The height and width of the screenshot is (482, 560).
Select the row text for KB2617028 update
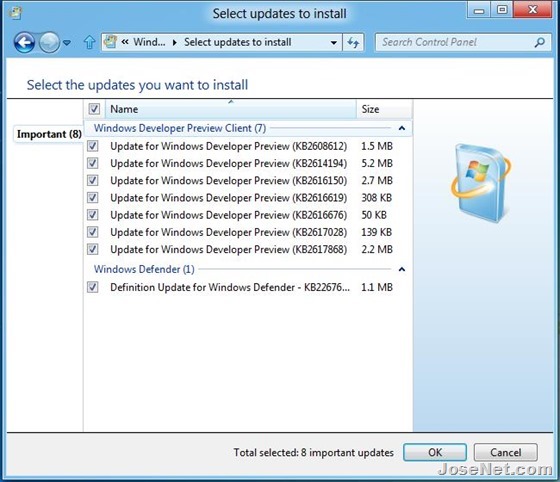[x=229, y=232]
